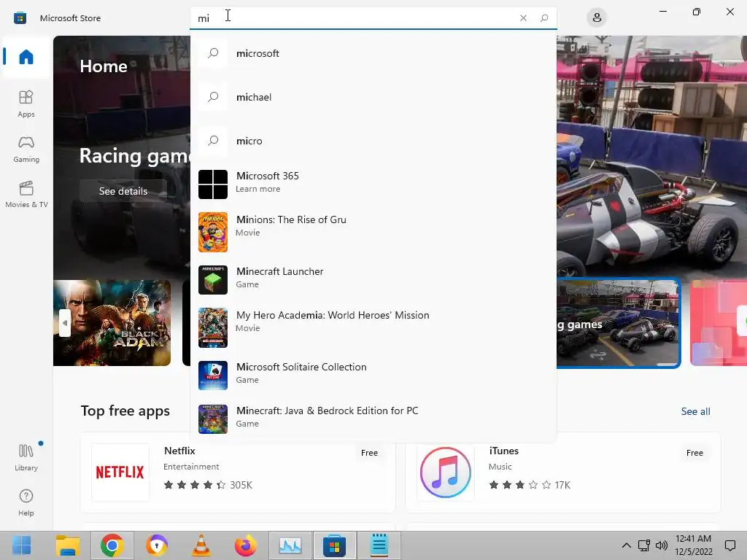Screen dimensions: 747x560
Task: Click the Netflix star rating
Action: [x=194, y=485]
